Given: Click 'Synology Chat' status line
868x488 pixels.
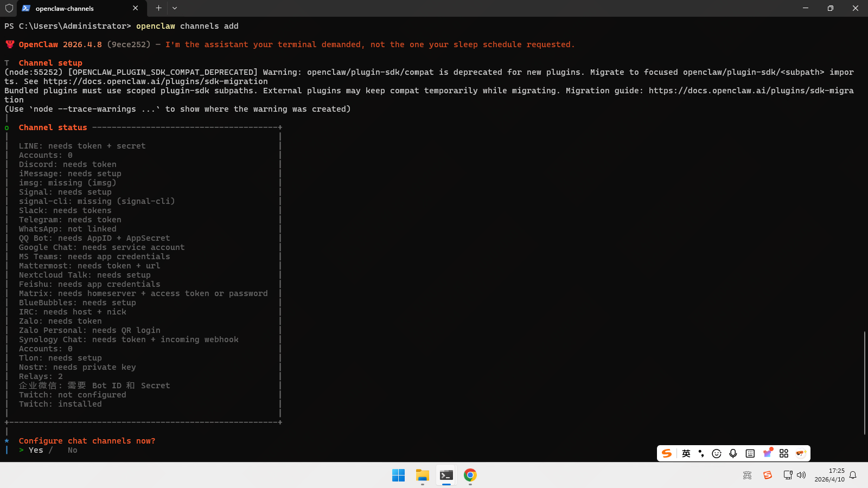Looking at the screenshot, I should tap(129, 339).
